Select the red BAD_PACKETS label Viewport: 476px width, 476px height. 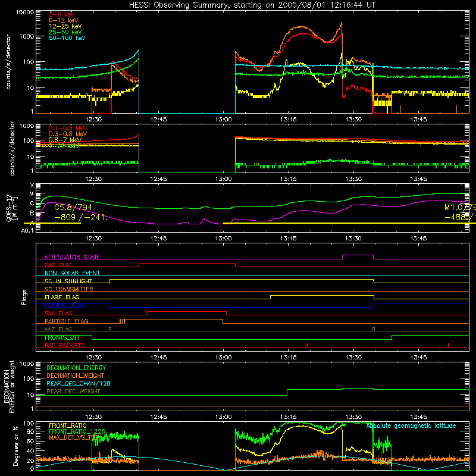65,345
